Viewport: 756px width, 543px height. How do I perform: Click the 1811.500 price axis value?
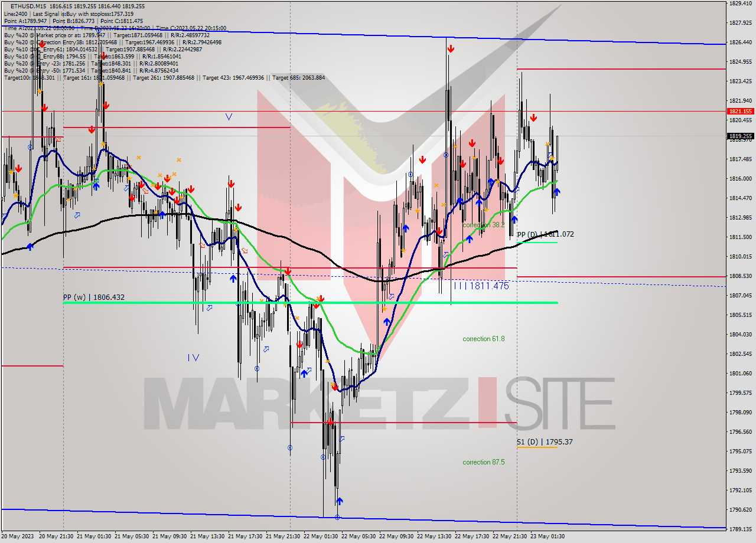pos(740,237)
